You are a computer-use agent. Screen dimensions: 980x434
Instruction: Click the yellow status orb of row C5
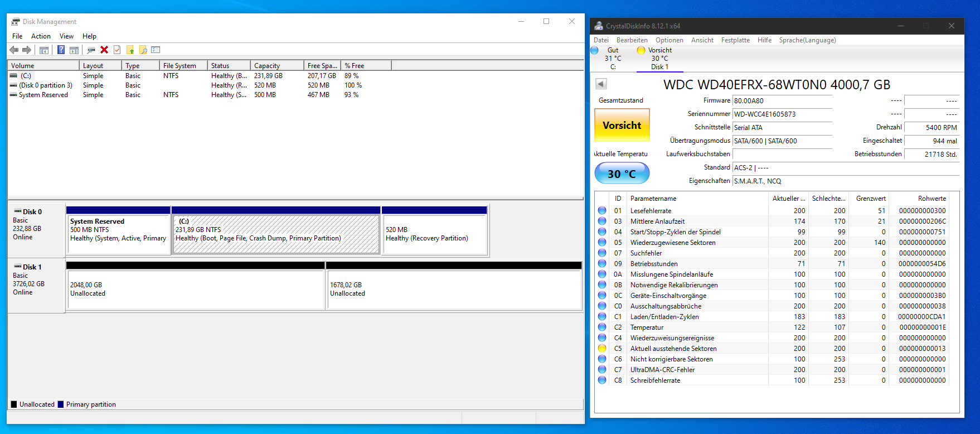click(602, 348)
